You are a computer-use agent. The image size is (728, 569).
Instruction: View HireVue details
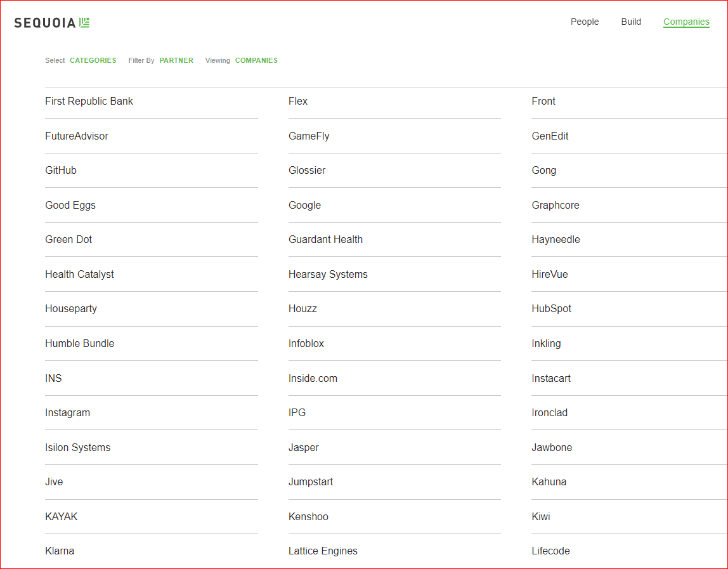[550, 275]
